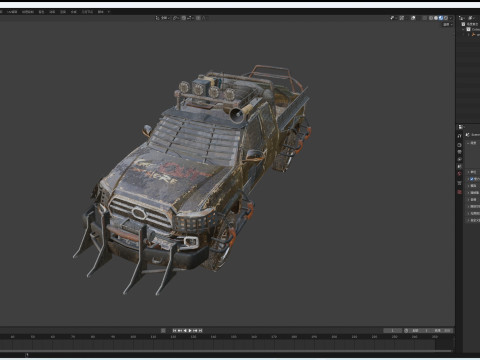Switch viewport to rendered shading
The image size is (480, 360).
coord(446,18)
